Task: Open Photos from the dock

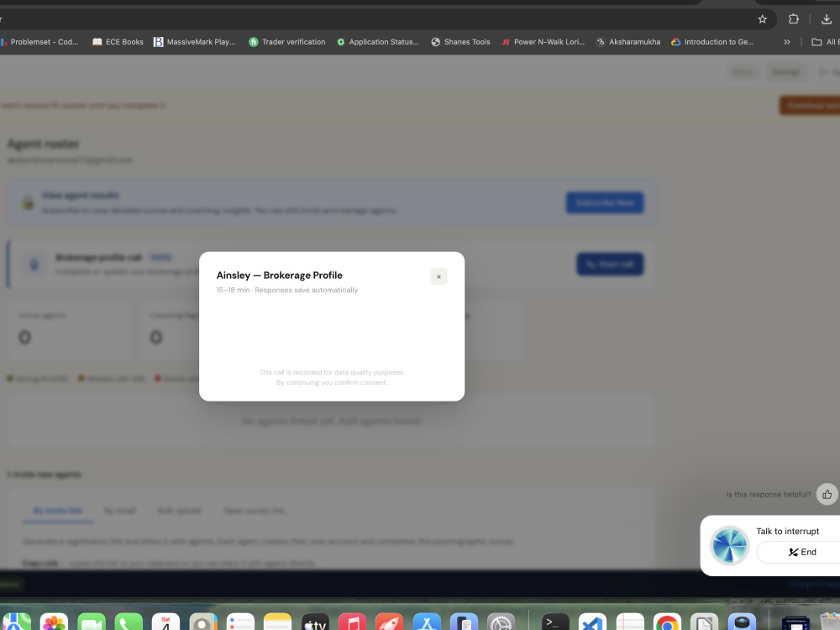Action: coord(54,622)
